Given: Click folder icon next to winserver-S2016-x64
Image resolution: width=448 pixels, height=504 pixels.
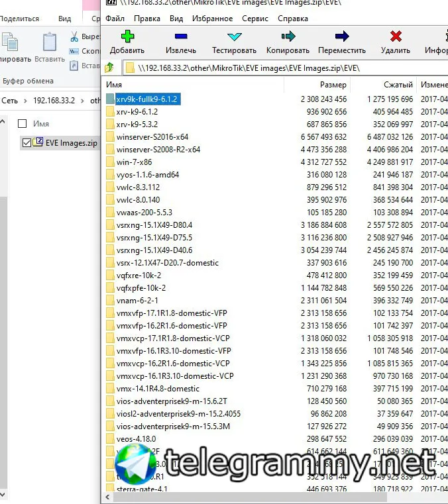Looking at the screenshot, I should pos(110,137).
